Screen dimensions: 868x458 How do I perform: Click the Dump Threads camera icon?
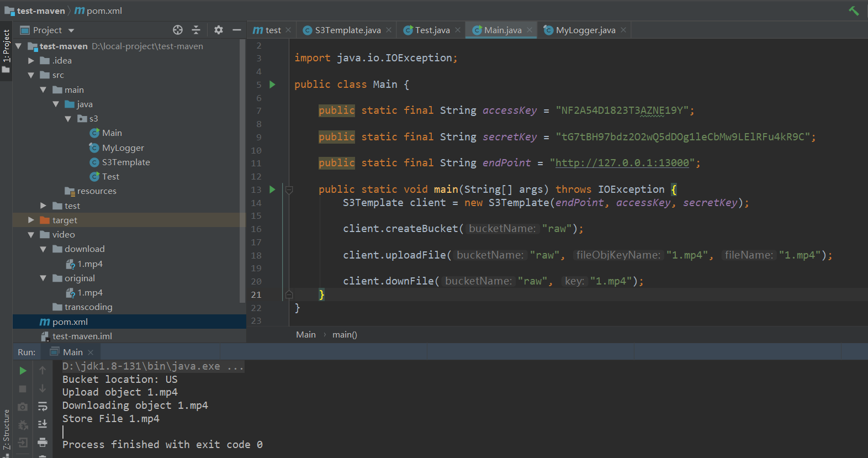point(23,407)
